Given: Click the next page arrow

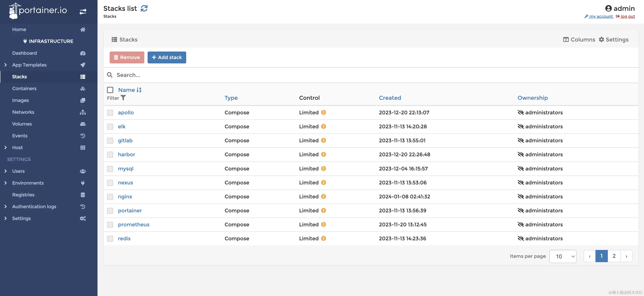Looking at the screenshot, I should [x=627, y=256].
